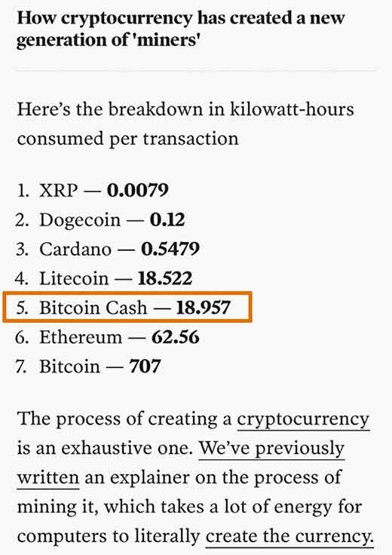Click the number 7 list marker

click(21, 366)
